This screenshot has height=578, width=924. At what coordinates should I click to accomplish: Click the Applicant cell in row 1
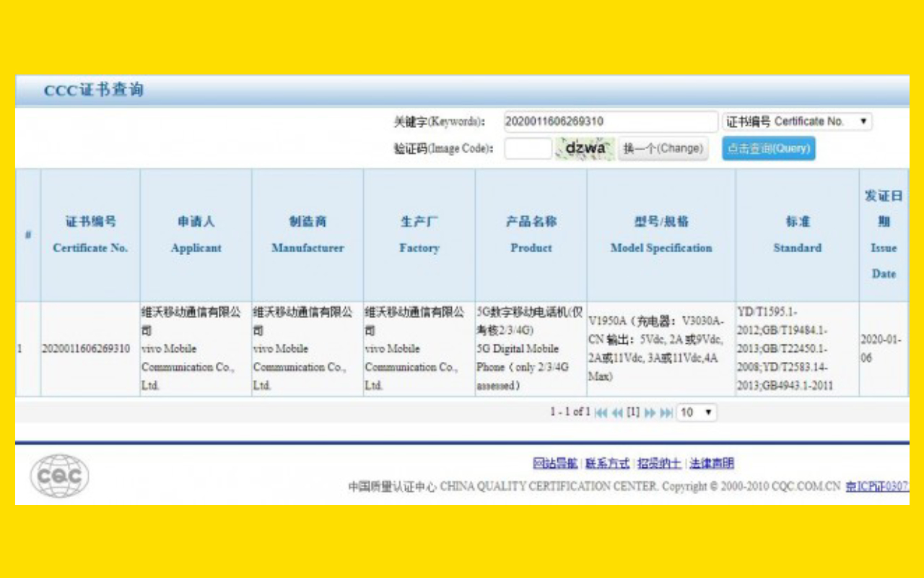click(x=196, y=349)
